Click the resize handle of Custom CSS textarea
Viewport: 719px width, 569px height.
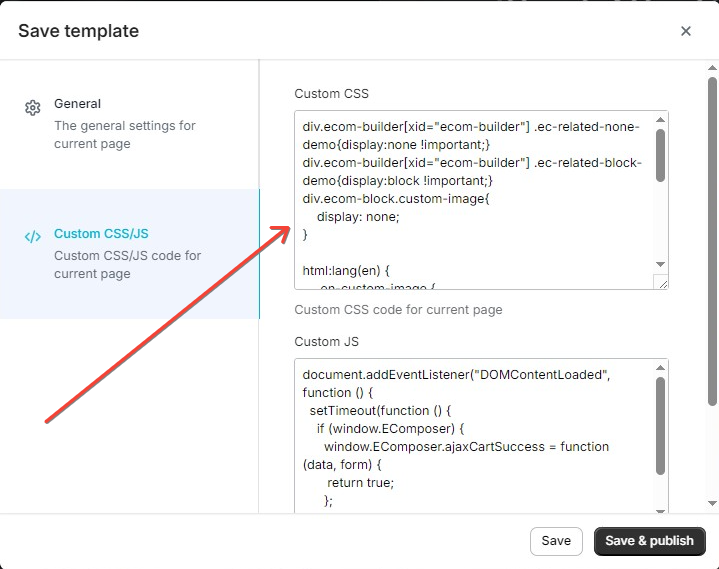tap(661, 283)
